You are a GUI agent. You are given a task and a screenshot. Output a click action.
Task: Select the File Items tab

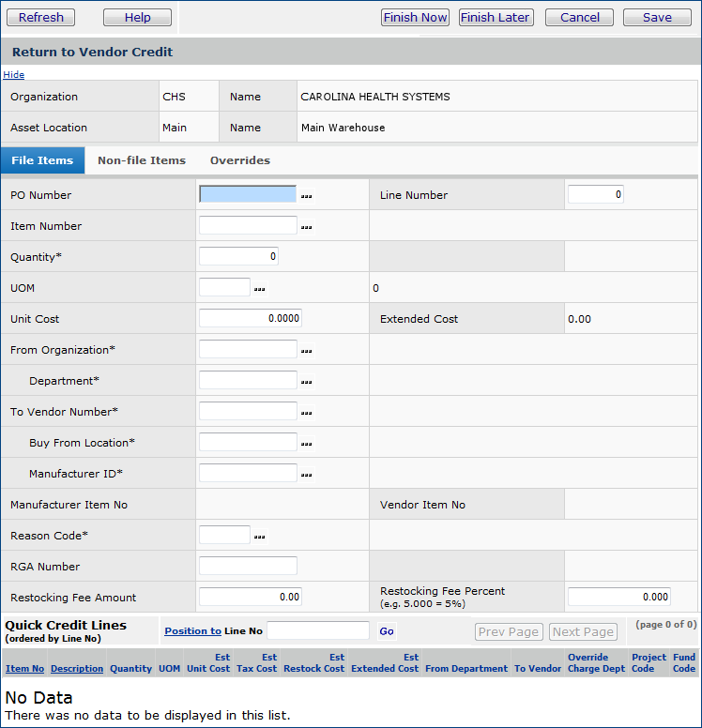[x=42, y=160]
